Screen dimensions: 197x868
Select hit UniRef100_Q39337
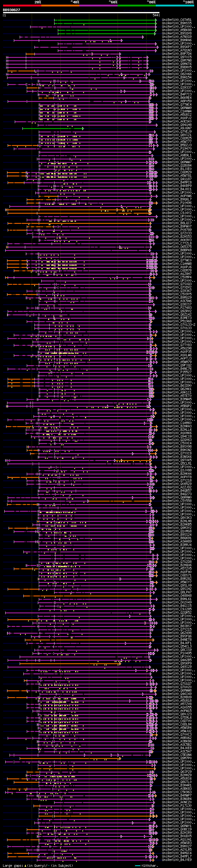[x=177, y=88]
